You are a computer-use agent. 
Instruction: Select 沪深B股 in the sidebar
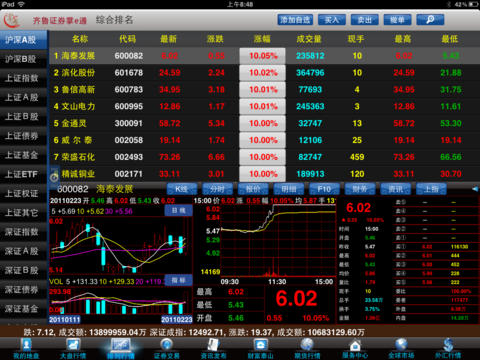[x=23, y=59]
